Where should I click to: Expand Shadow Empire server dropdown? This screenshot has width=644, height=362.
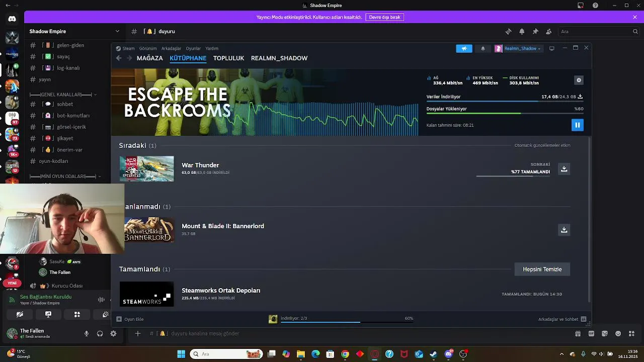click(117, 31)
